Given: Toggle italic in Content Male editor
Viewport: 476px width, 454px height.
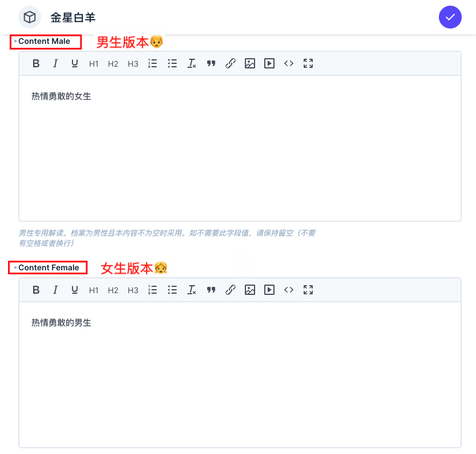Looking at the screenshot, I should (x=55, y=64).
